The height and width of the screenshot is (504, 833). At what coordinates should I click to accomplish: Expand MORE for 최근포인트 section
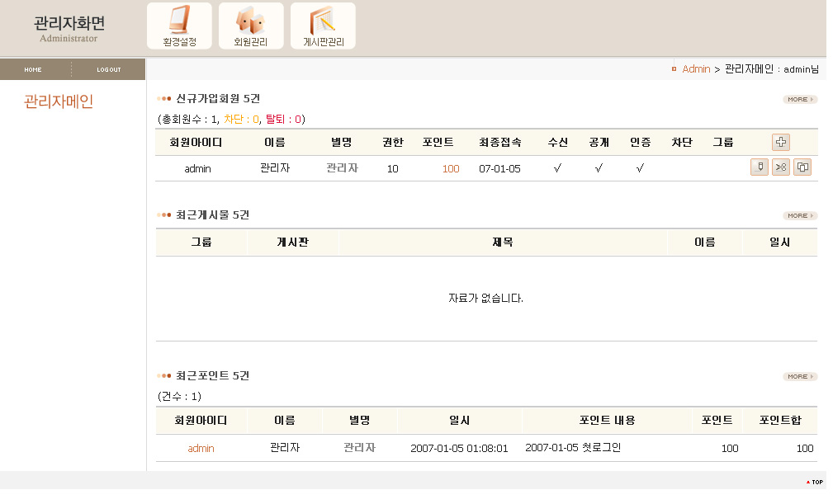click(799, 376)
